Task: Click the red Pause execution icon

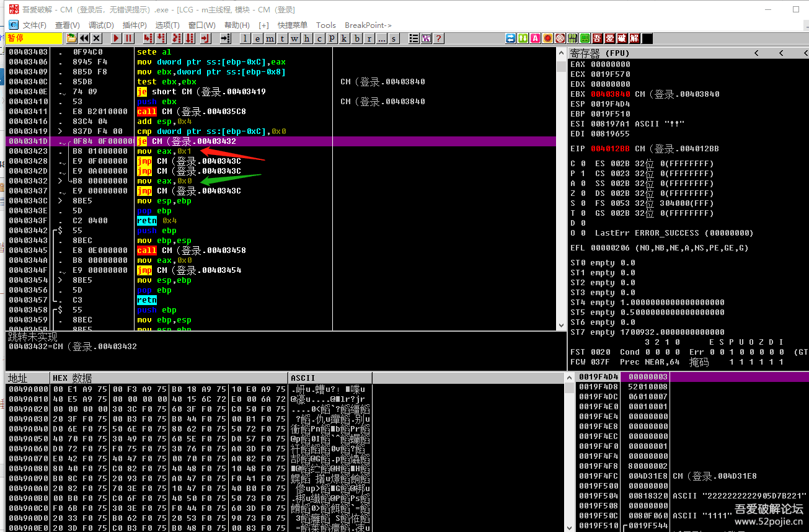Action: tap(128, 38)
